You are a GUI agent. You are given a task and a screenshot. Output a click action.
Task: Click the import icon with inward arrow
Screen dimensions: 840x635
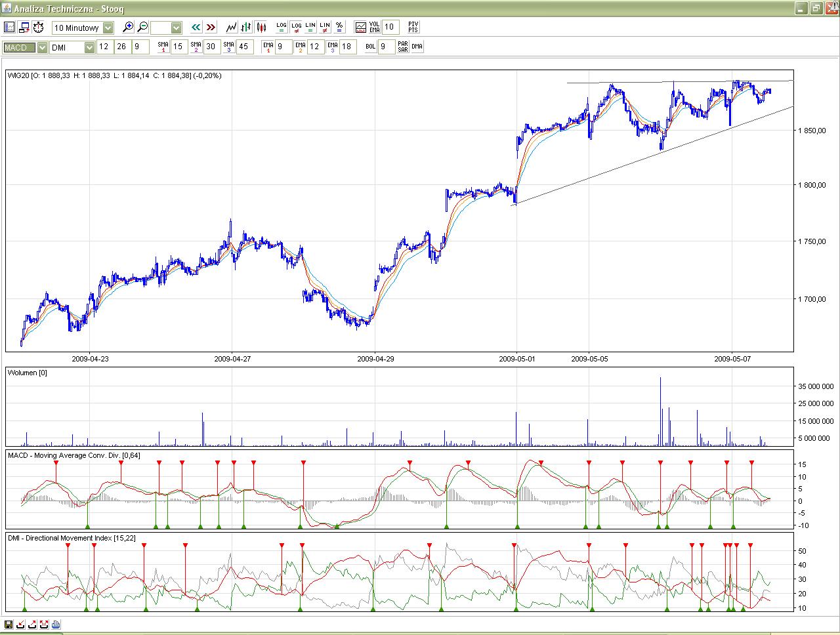(20, 625)
